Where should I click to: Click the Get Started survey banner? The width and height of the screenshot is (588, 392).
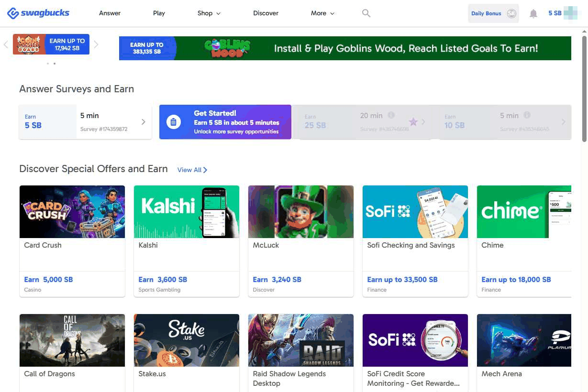(x=225, y=122)
